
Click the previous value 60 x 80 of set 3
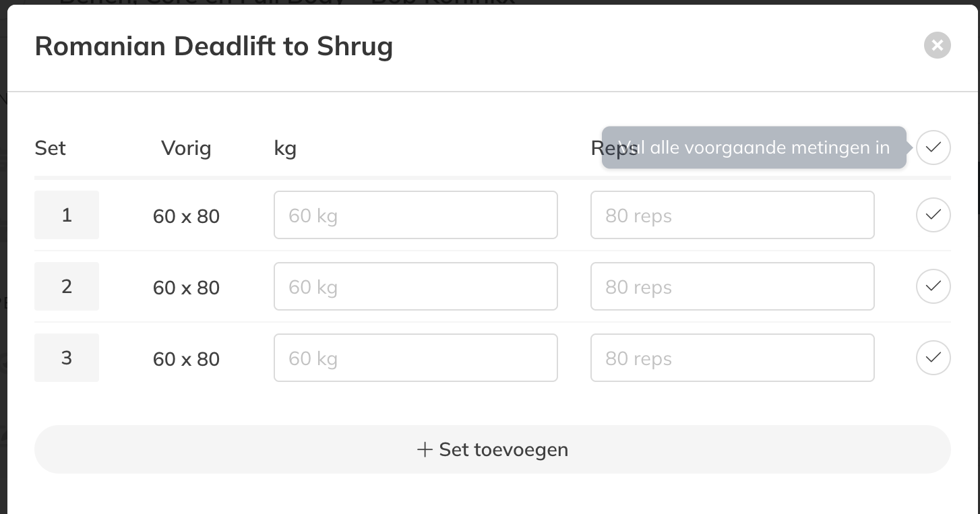click(x=186, y=359)
